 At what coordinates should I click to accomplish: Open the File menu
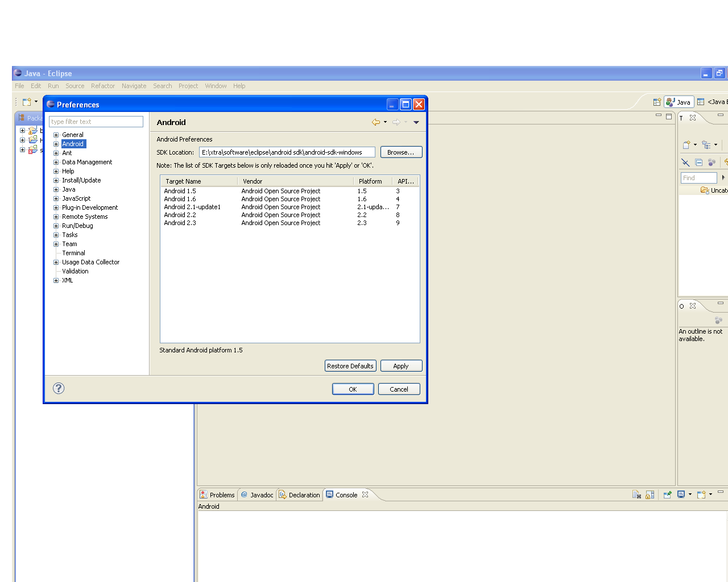19,86
